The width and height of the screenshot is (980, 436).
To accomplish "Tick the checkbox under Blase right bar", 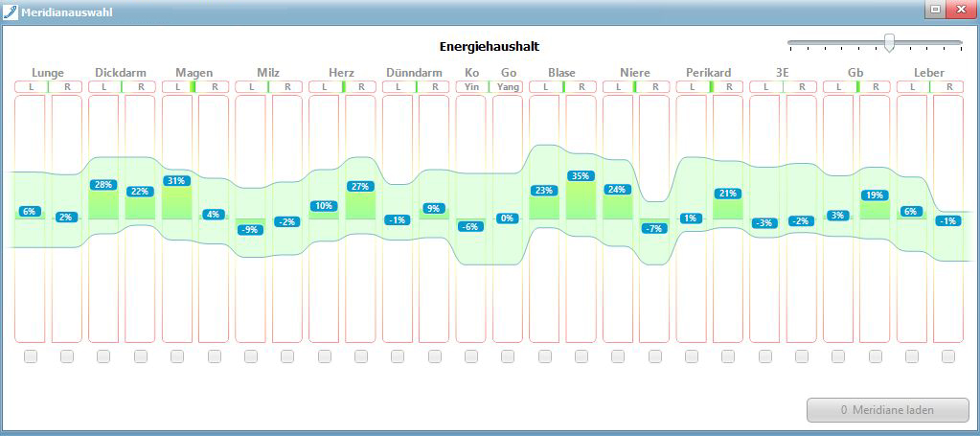I will coord(581,356).
